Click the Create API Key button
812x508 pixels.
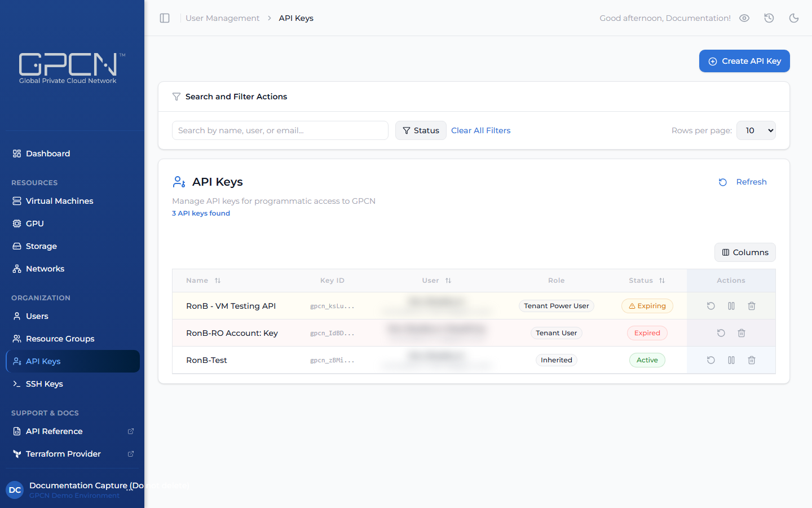(x=744, y=61)
